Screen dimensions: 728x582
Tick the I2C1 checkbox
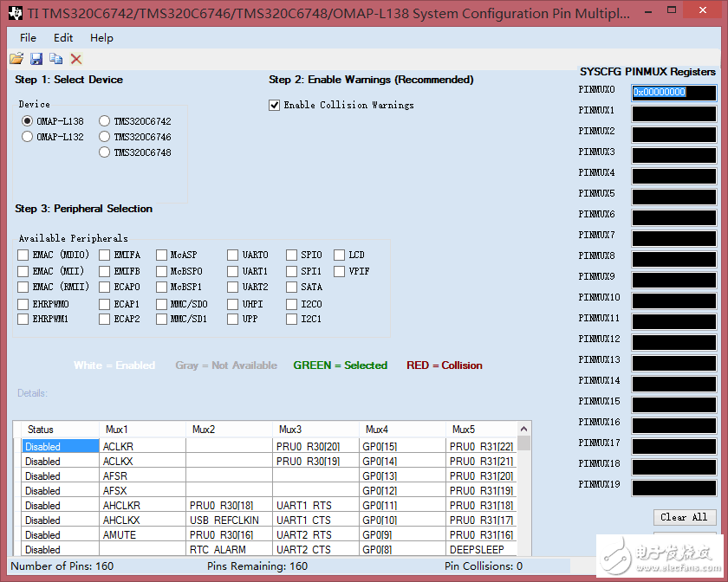[x=291, y=319]
